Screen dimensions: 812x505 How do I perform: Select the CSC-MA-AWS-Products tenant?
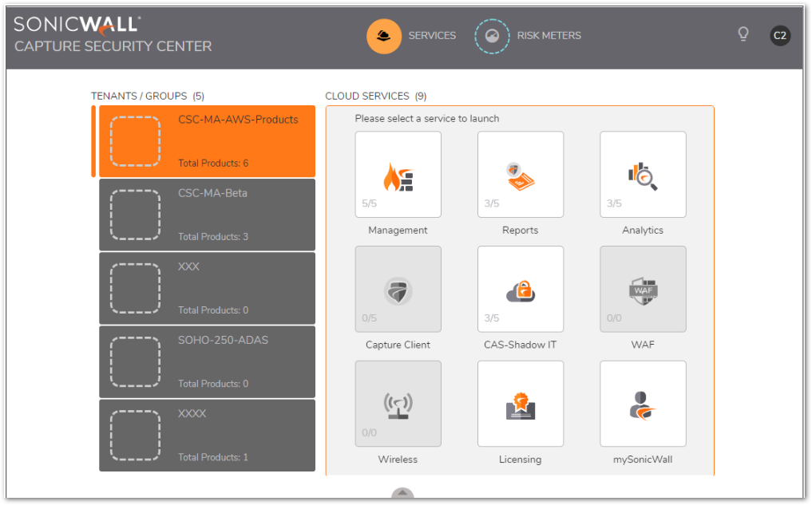(207, 141)
